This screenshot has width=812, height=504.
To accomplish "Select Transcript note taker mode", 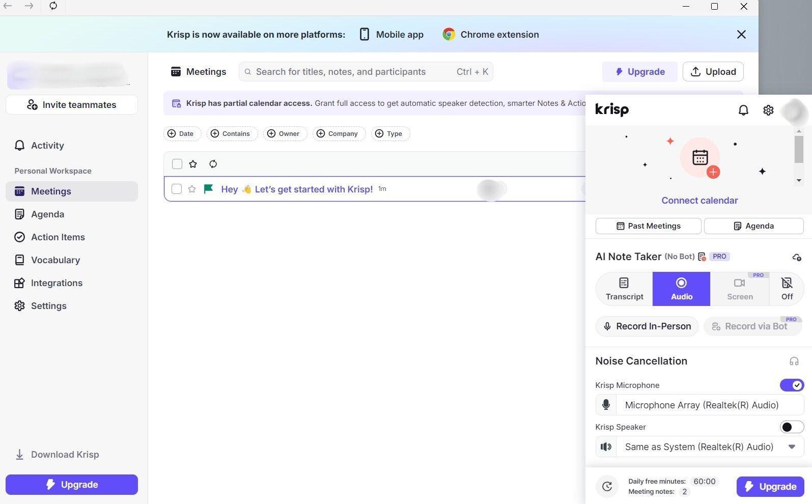I will click(x=625, y=289).
